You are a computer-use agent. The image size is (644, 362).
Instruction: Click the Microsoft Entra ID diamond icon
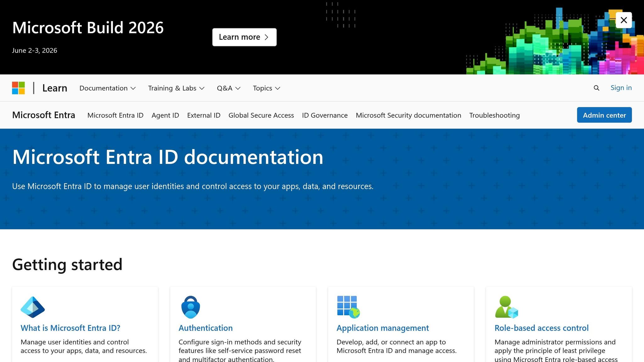[33, 307]
